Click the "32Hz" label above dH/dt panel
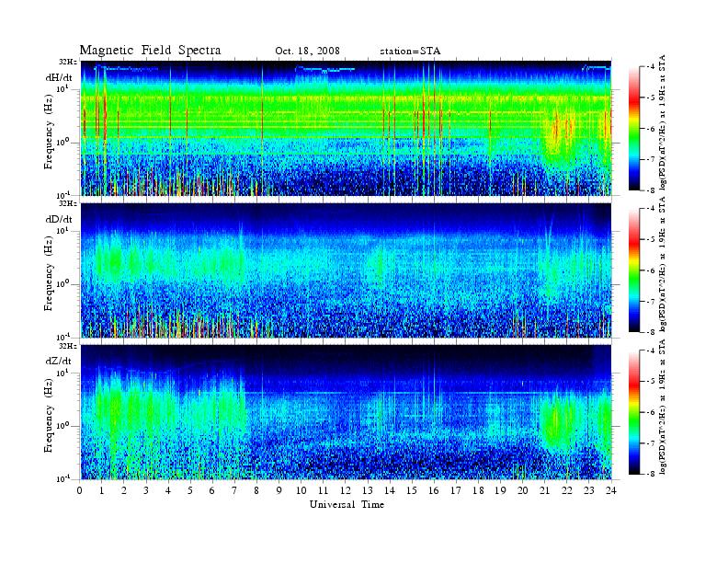Screen dimensions: 728x563 click(x=68, y=62)
